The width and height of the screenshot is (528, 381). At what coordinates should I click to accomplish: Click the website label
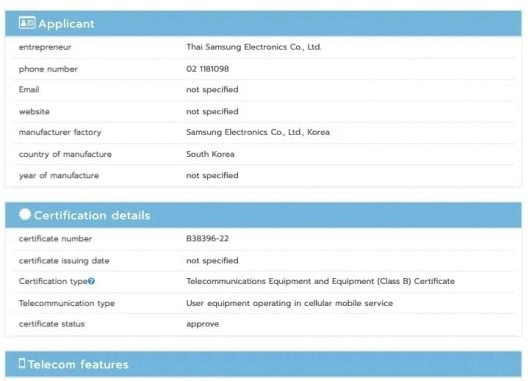(x=34, y=112)
